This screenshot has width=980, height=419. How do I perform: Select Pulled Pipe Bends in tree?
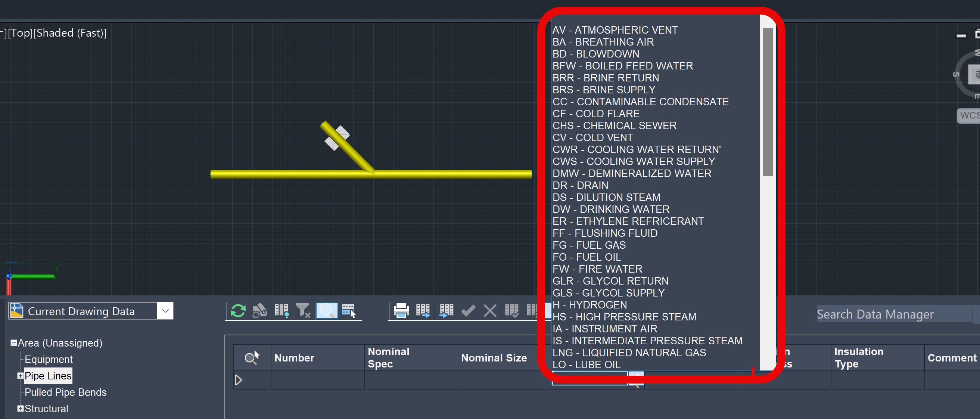coord(65,392)
